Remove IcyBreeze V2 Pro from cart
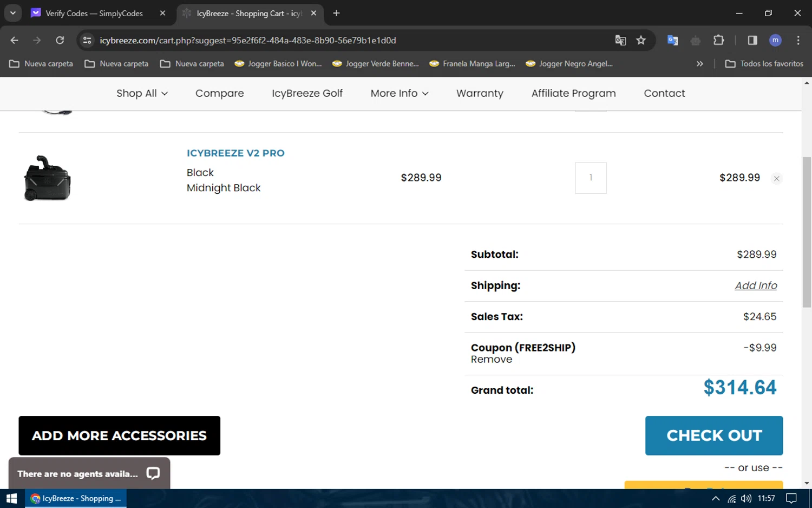The height and width of the screenshot is (508, 812). pos(776,178)
